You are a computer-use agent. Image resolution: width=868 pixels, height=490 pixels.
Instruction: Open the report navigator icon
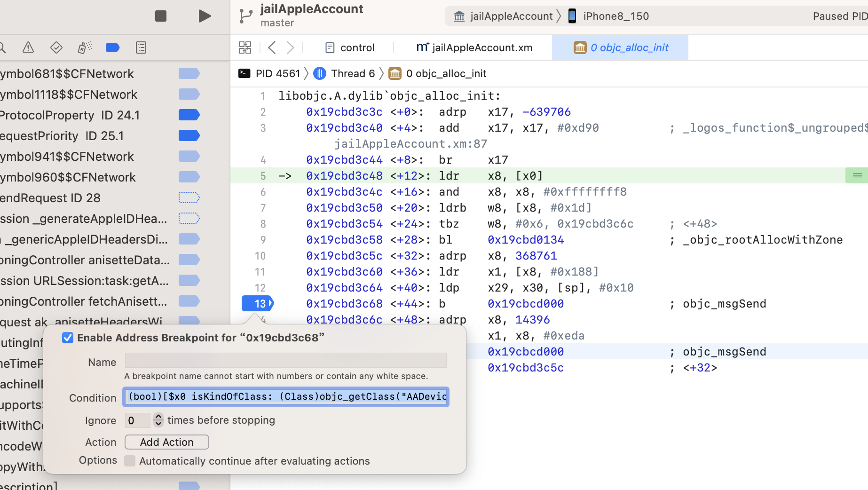pos(141,47)
